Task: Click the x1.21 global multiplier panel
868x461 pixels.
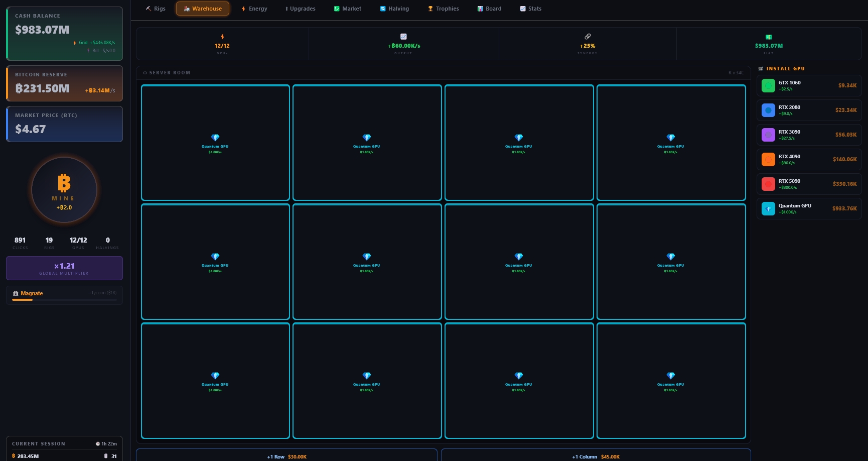Action: (x=64, y=268)
